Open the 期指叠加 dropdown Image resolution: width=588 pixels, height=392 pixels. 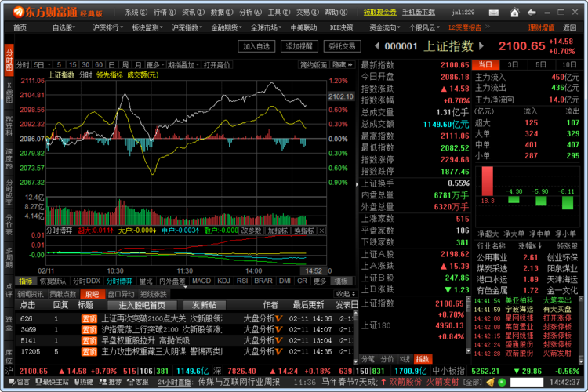(183, 65)
